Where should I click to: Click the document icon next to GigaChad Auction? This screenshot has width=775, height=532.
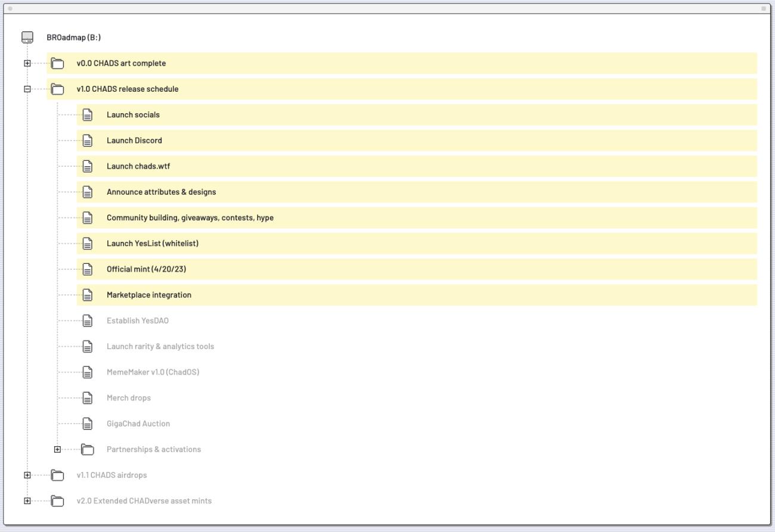tap(88, 424)
